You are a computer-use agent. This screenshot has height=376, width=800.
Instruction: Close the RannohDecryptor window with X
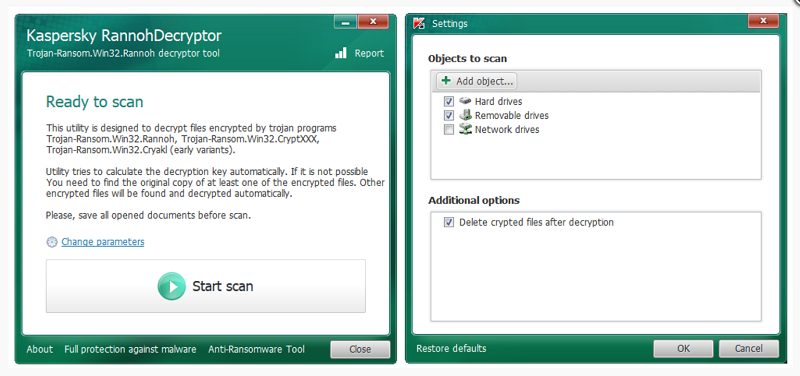373,22
